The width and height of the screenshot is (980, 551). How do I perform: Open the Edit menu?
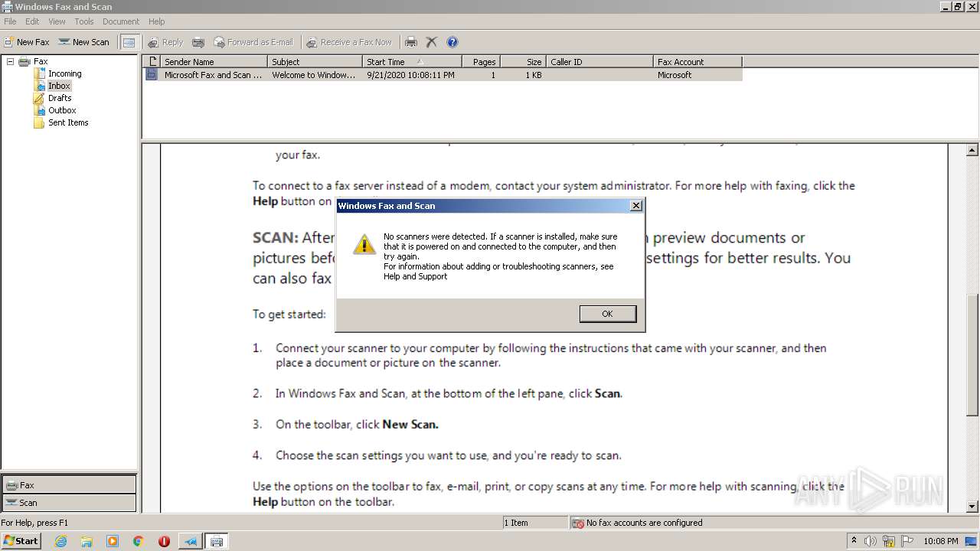pos(32,21)
